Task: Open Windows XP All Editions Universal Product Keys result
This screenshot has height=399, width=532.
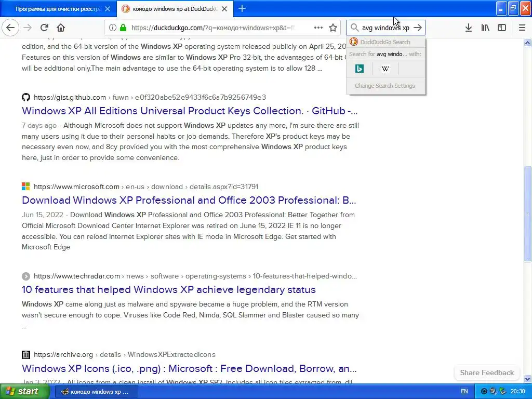Action: 190,111
